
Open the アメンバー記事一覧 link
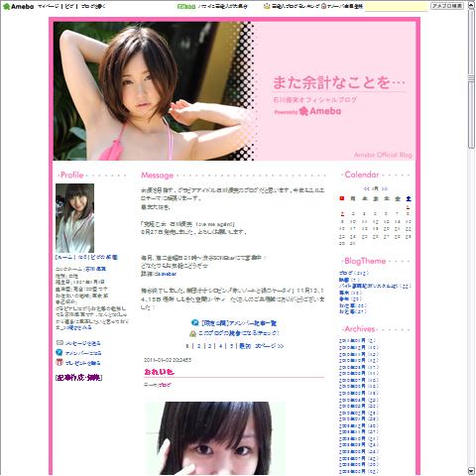pos(239,323)
